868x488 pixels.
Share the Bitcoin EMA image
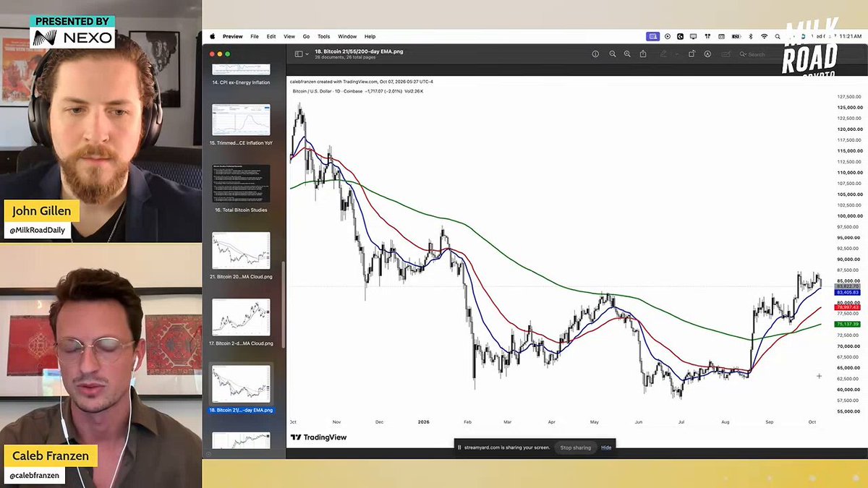(642, 53)
